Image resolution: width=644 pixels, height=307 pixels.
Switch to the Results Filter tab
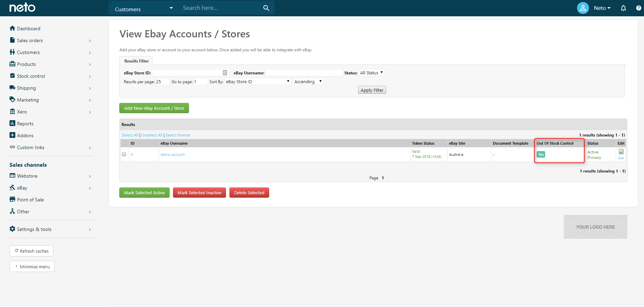[136, 61]
